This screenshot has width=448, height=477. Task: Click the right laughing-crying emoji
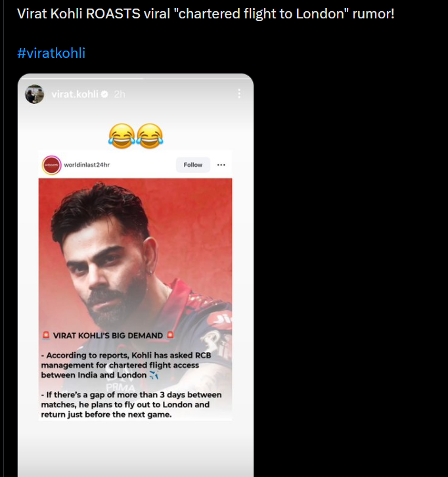click(x=149, y=136)
